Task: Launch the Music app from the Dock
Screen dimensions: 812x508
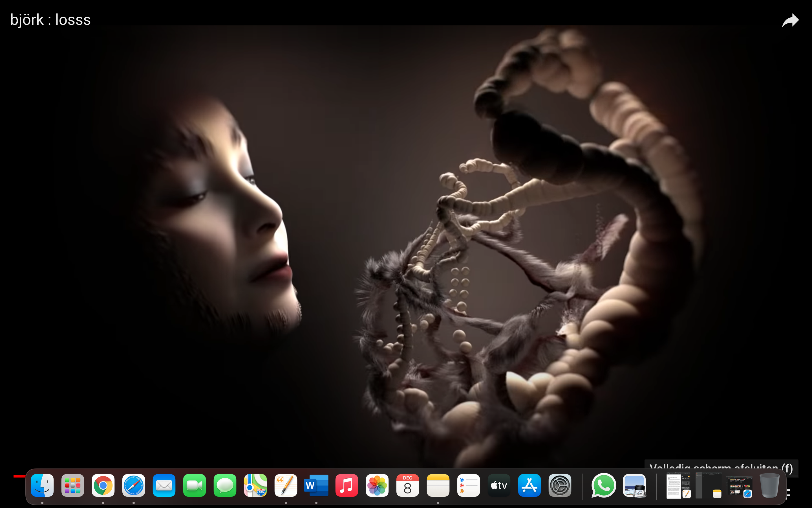Action: point(347,485)
